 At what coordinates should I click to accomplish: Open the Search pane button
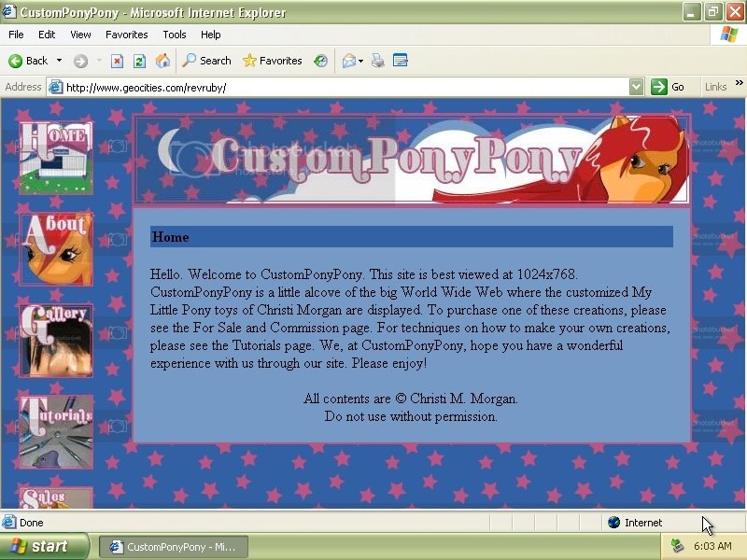pos(206,61)
